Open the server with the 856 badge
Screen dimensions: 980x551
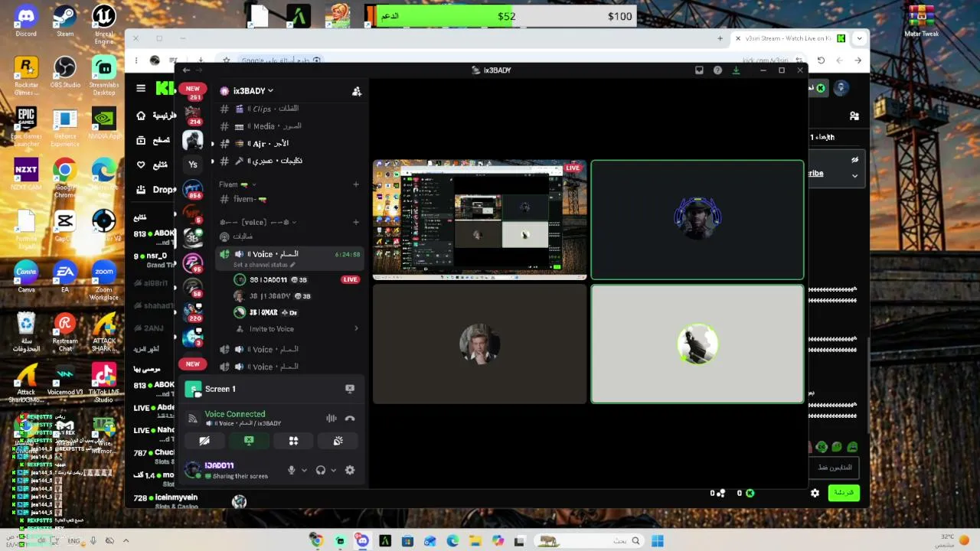coord(193,190)
